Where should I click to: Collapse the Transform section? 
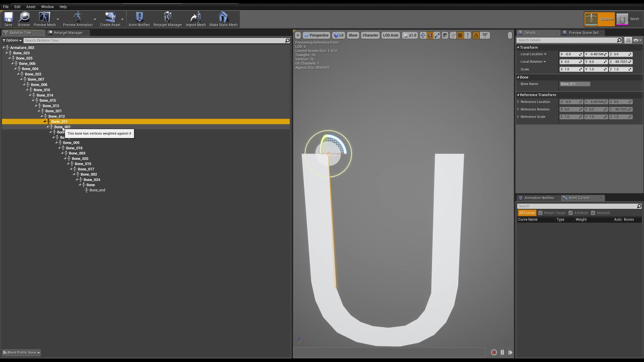pos(518,48)
